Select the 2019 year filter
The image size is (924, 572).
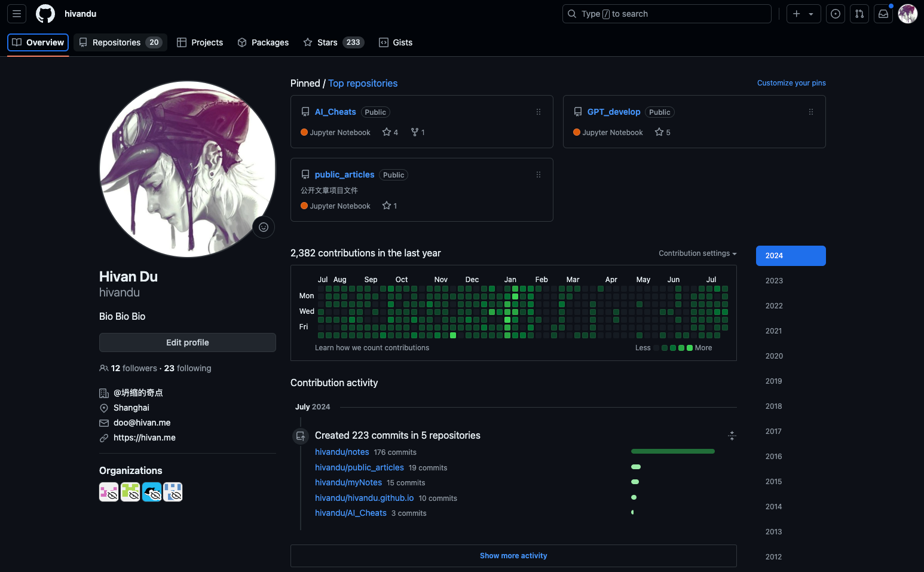click(x=791, y=381)
